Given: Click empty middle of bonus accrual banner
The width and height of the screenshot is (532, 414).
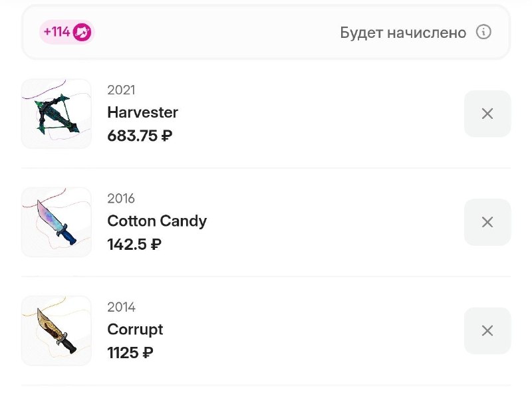Looking at the screenshot, I should coord(217,32).
